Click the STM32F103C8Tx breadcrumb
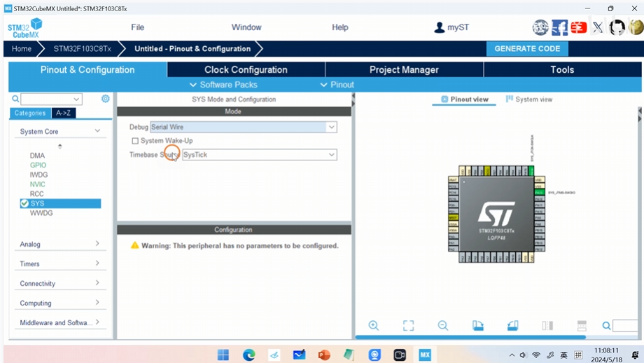Screen dimensions: 644x363 [82, 48]
